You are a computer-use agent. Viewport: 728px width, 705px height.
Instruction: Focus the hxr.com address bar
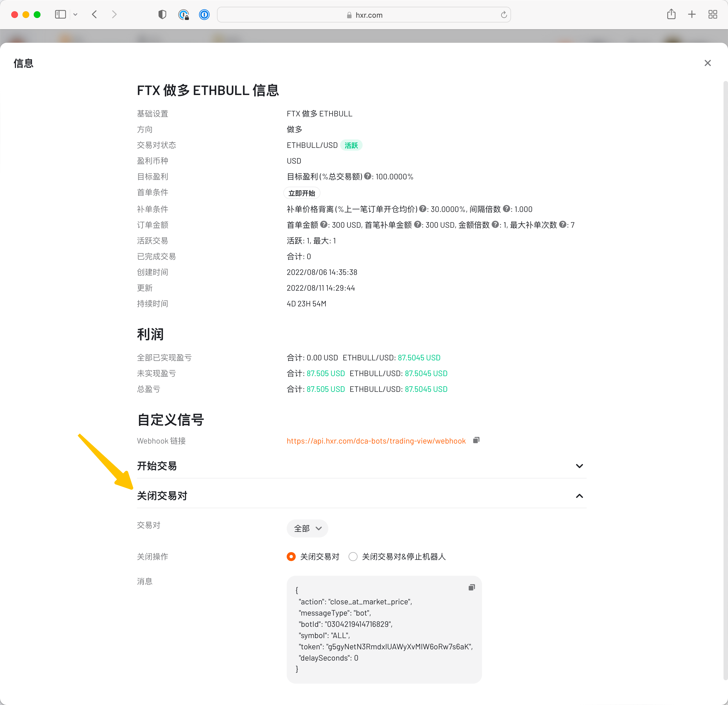[x=364, y=15]
